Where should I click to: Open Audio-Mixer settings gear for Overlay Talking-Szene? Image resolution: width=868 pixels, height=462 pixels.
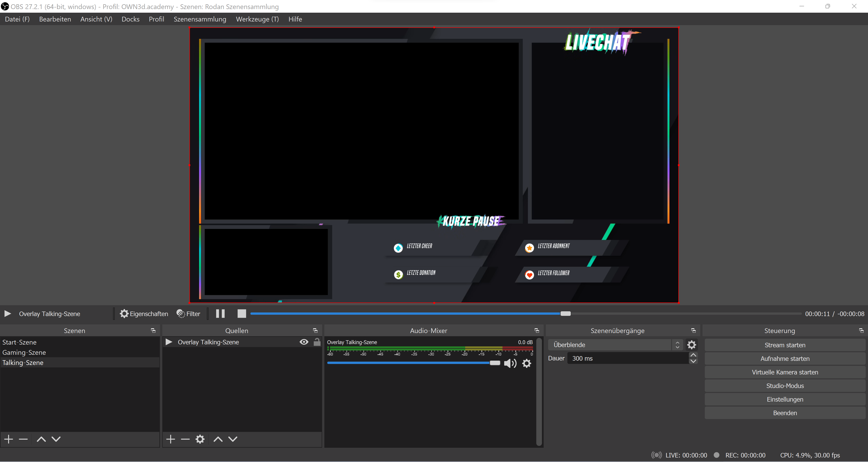(527, 363)
